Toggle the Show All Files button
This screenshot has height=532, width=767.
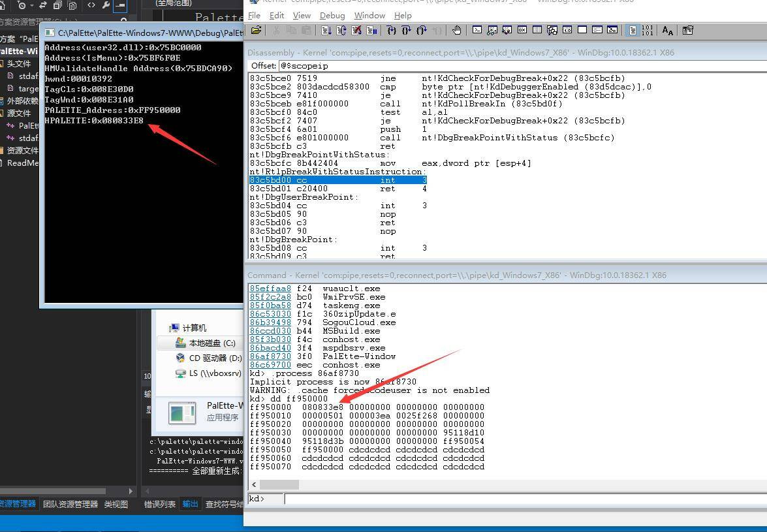point(72,5)
